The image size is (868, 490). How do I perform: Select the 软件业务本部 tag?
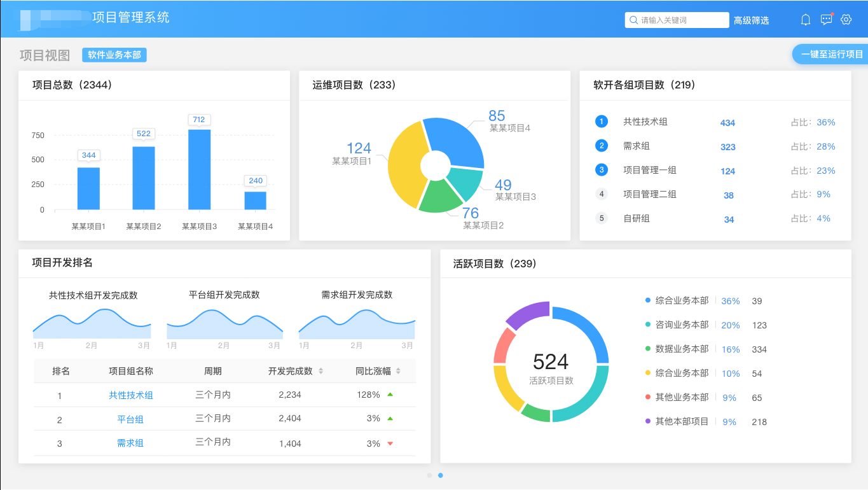[114, 55]
